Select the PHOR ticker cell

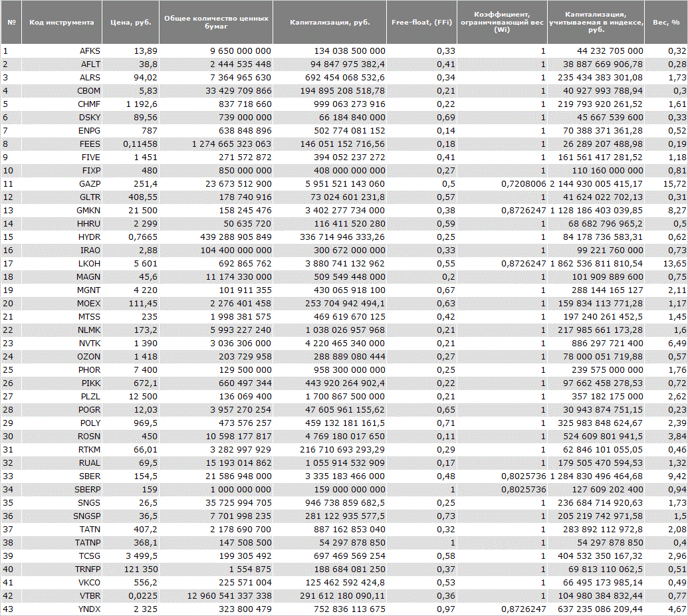tap(61, 370)
